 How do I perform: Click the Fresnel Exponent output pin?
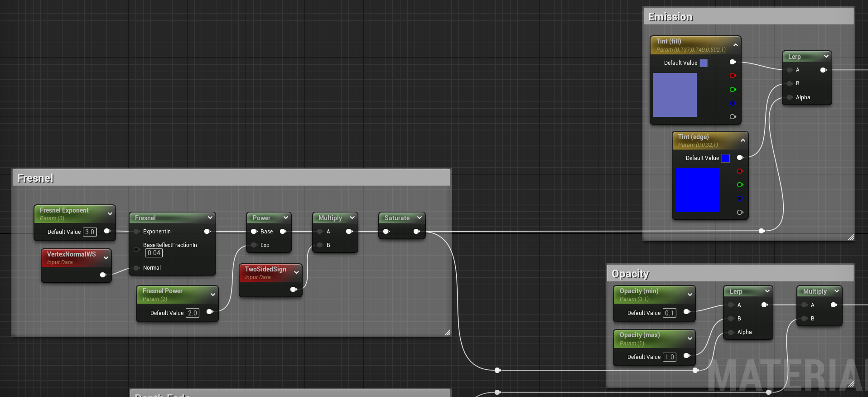[x=107, y=231]
